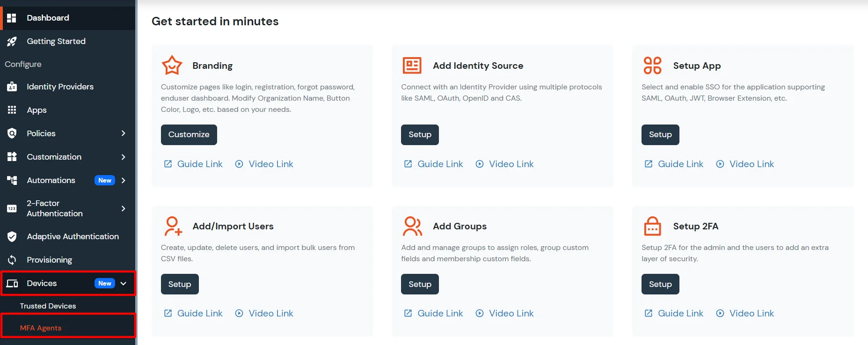Click Setup button in Setup 2FA card
868x345 pixels.
click(660, 284)
